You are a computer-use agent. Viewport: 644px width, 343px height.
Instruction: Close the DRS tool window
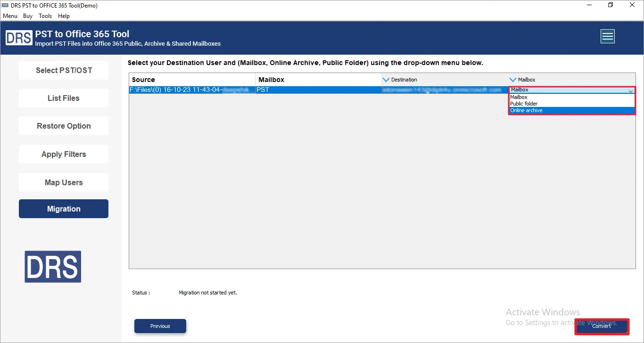point(633,5)
